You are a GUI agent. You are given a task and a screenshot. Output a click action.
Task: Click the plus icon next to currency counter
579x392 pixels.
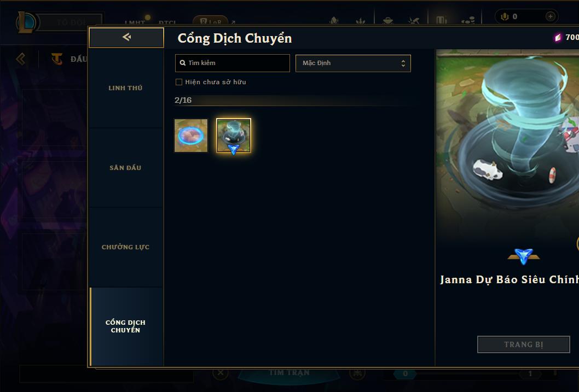550,16
